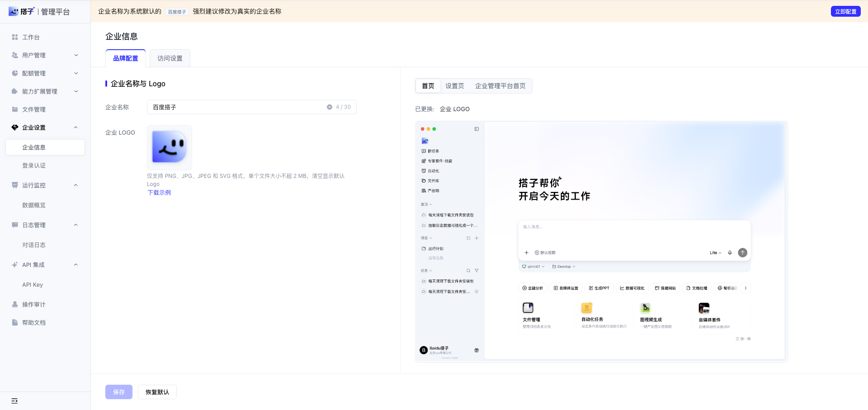Collapse the API 集成 section
This screenshot has height=410, width=868.
[45, 265]
